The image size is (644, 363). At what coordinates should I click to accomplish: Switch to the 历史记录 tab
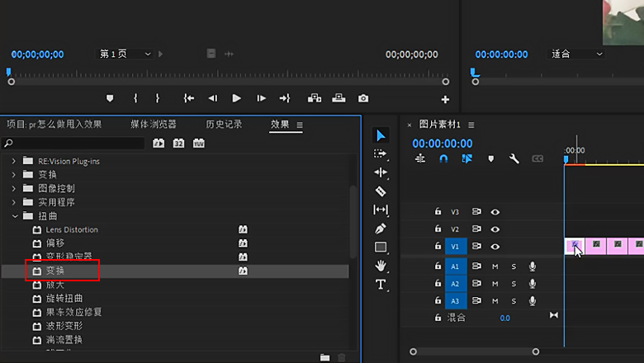(224, 125)
